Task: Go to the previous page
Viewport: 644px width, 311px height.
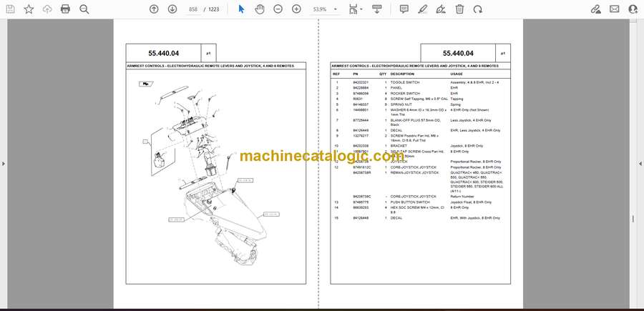Action: pos(154,9)
